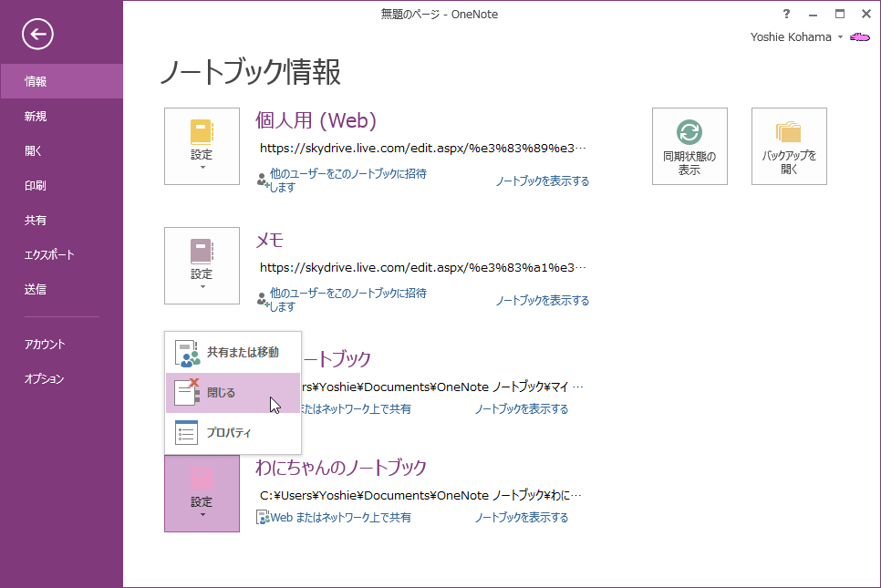Click Web share icon for わにちゃんのノートブック
This screenshot has height=588, width=881.
point(263,518)
